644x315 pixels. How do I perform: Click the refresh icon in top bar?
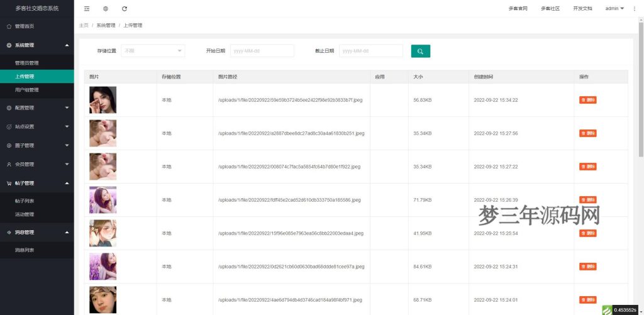125,9
